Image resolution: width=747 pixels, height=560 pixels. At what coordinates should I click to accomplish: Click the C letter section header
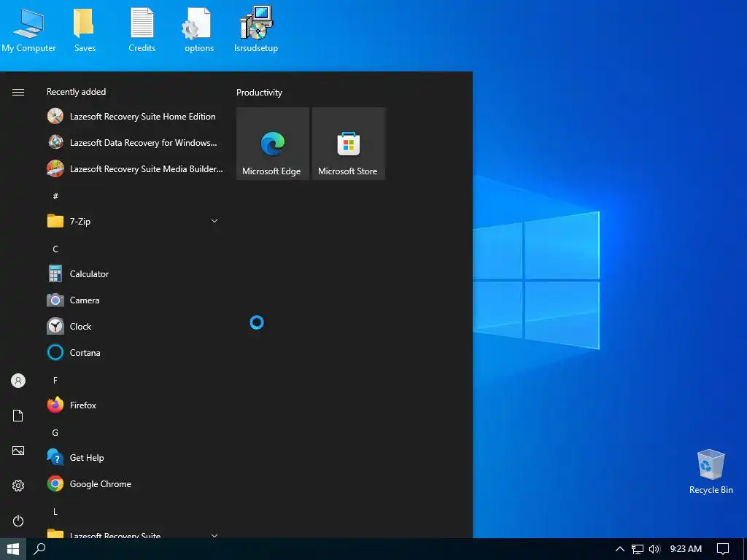[x=55, y=249]
